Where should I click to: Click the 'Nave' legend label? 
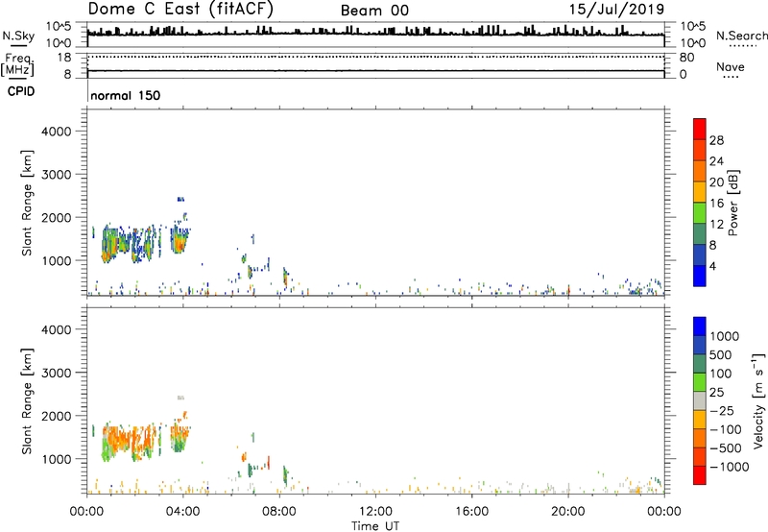pos(731,66)
